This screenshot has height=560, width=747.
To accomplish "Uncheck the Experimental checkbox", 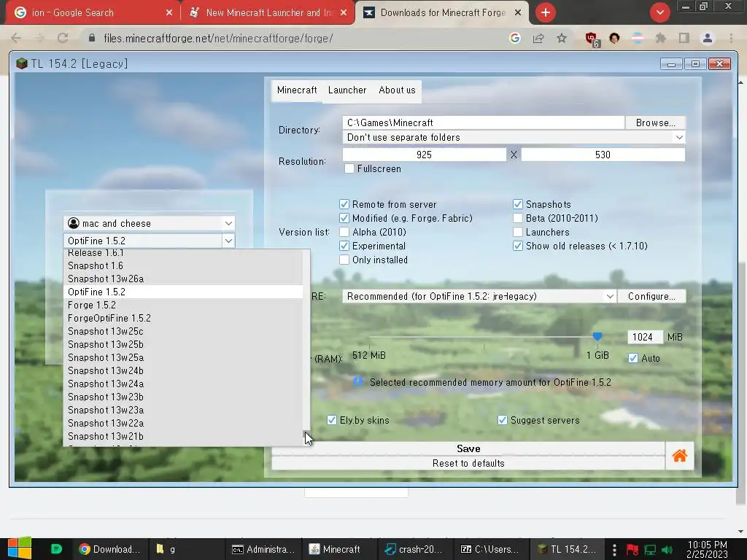I will [x=344, y=246].
